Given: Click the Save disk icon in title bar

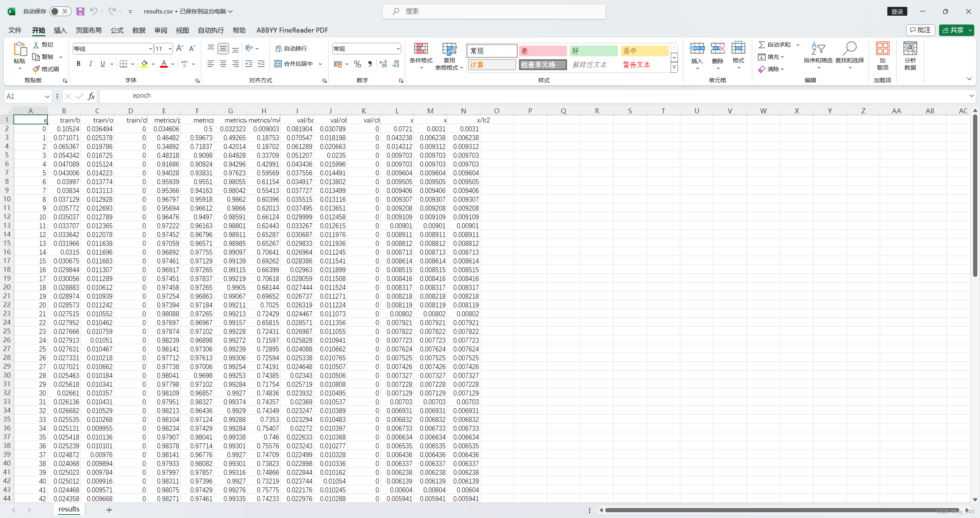Looking at the screenshot, I should point(80,11).
